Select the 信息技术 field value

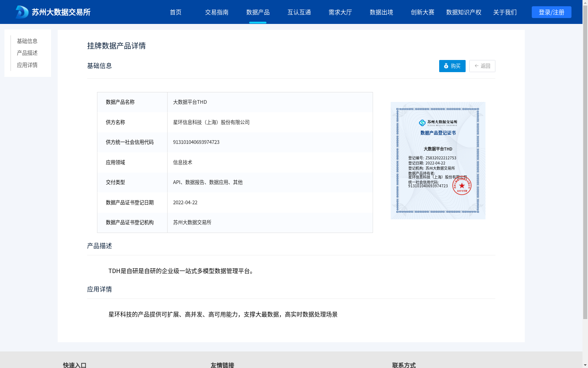[183, 162]
